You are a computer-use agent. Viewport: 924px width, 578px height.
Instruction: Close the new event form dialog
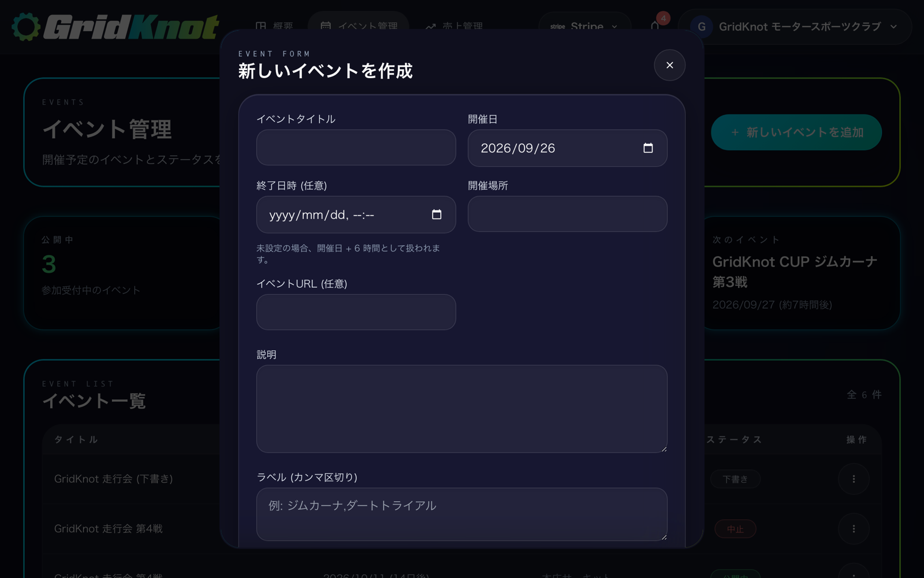[x=669, y=65]
